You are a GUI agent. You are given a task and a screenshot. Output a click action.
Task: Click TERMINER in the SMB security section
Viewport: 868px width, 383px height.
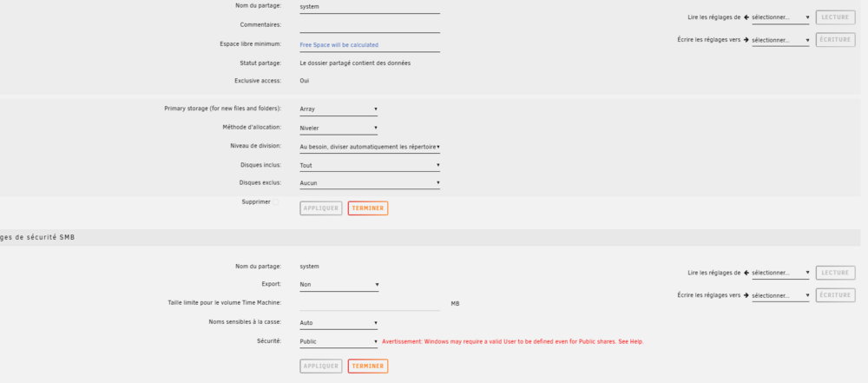(367, 366)
